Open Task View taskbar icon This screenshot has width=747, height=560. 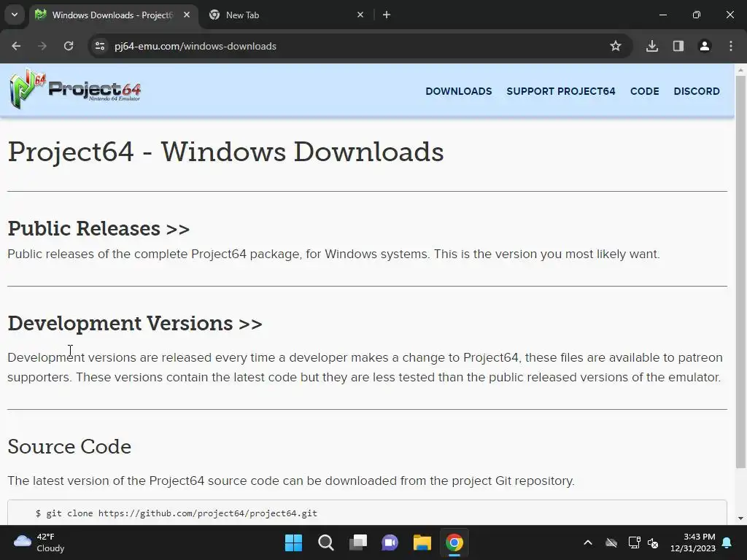(357, 542)
